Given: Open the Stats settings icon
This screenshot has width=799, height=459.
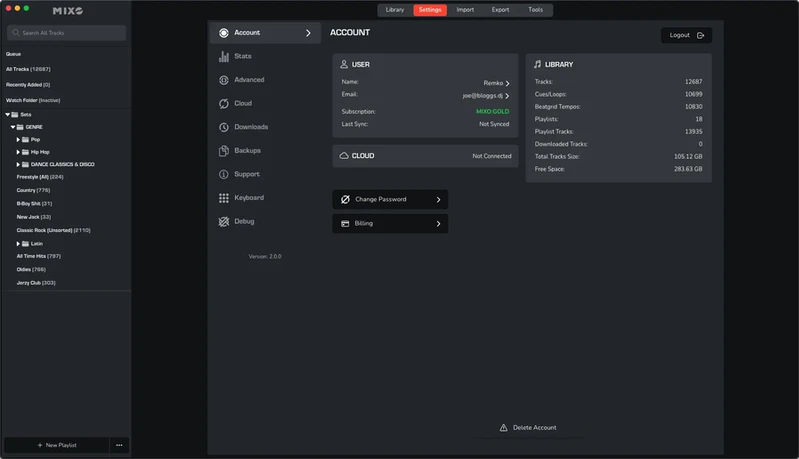Looking at the screenshot, I should tap(224, 57).
